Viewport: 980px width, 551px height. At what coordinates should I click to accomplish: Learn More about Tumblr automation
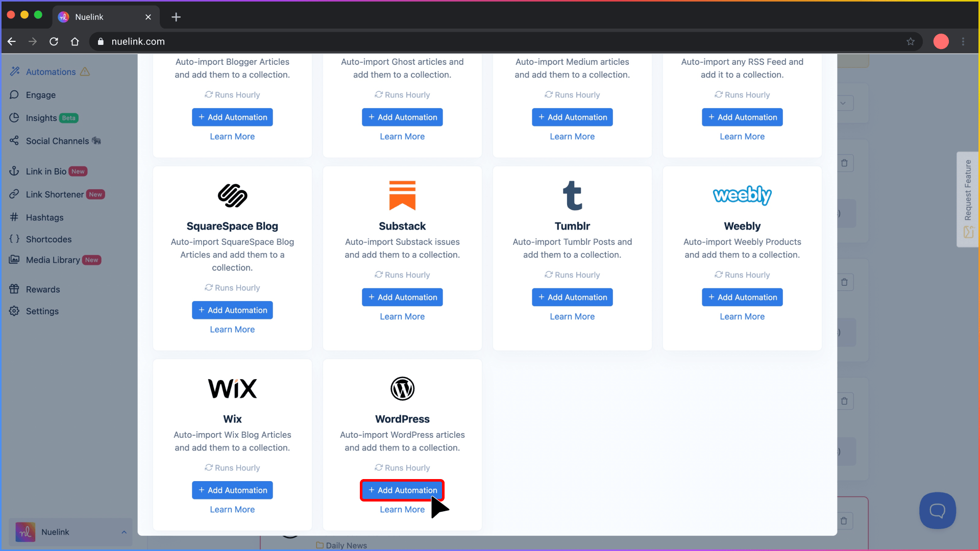[572, 317]
